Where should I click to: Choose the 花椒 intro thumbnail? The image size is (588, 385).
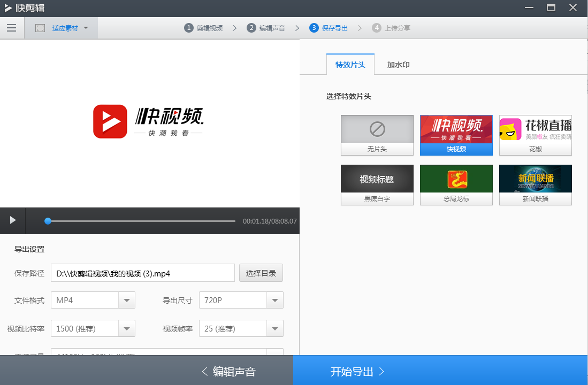pyautogui.click(x=535, y=135)
